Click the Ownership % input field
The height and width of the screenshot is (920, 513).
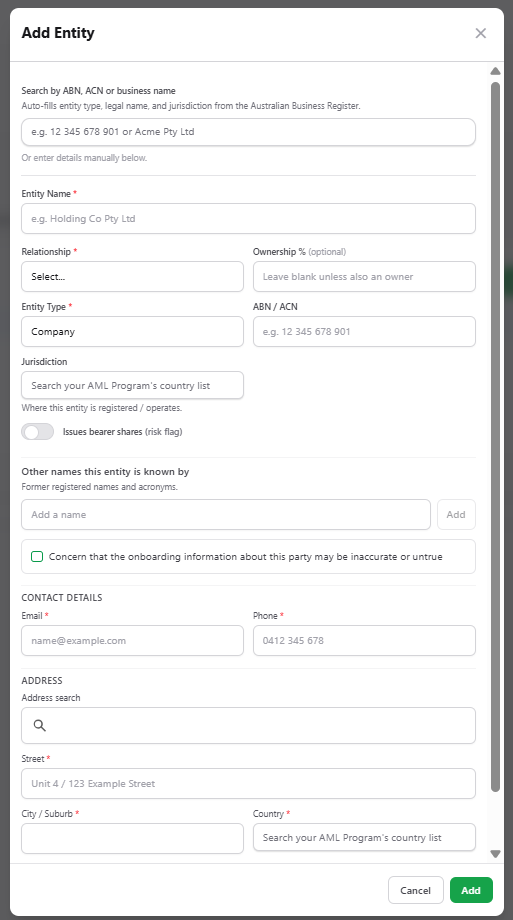[x=364, y=276]
